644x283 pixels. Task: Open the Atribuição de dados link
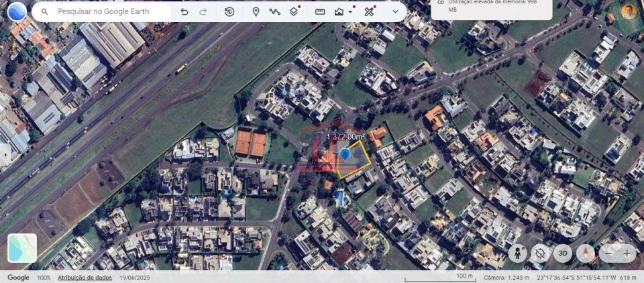[x=85, y=278]
